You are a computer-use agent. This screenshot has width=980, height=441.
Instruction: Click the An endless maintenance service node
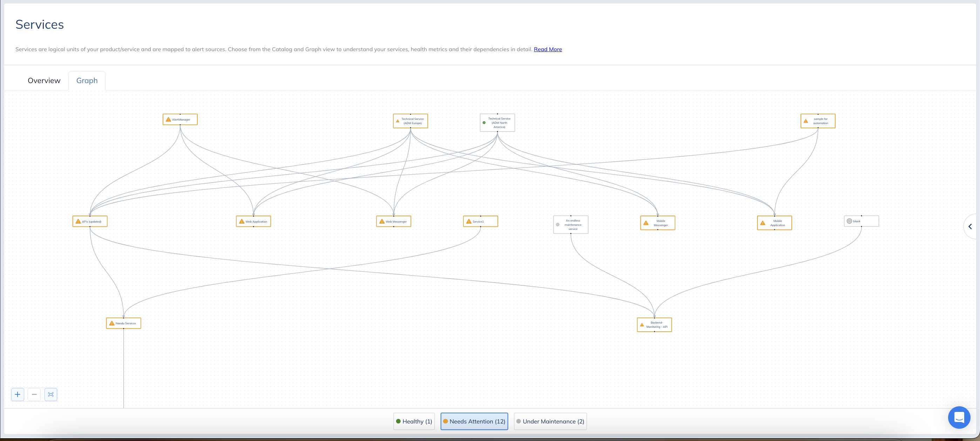(573, 225)
